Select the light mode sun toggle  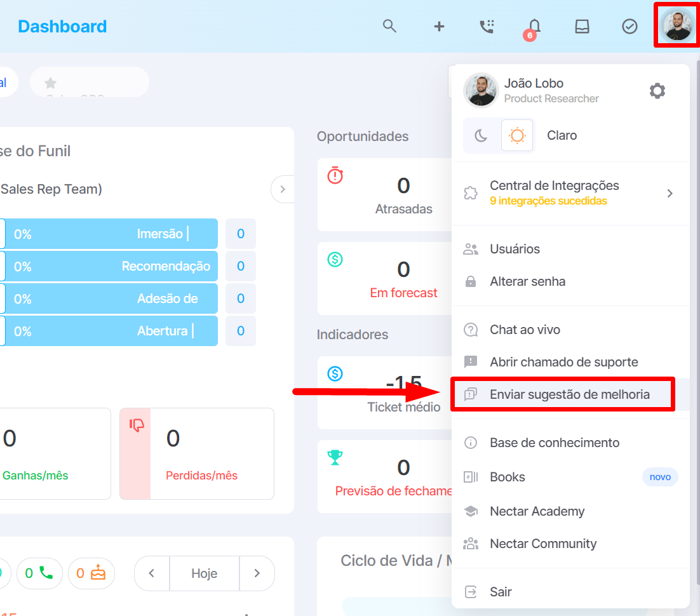517,135
